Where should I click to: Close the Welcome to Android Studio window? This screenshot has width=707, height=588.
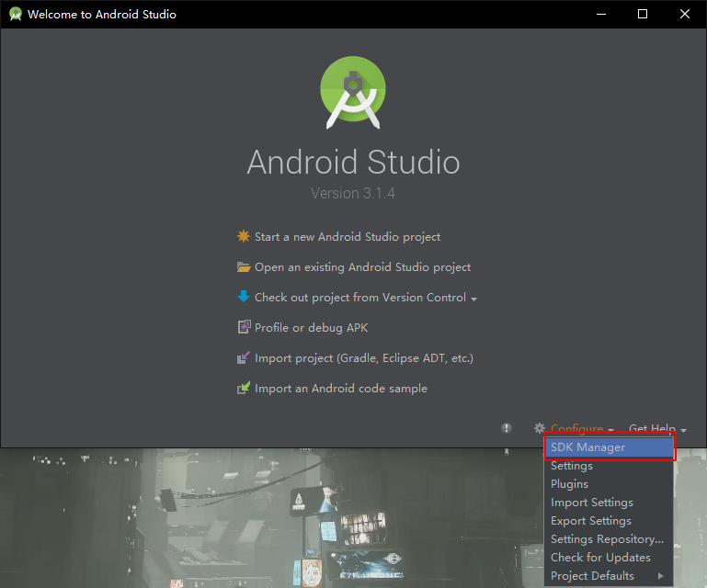click(684, 14)
